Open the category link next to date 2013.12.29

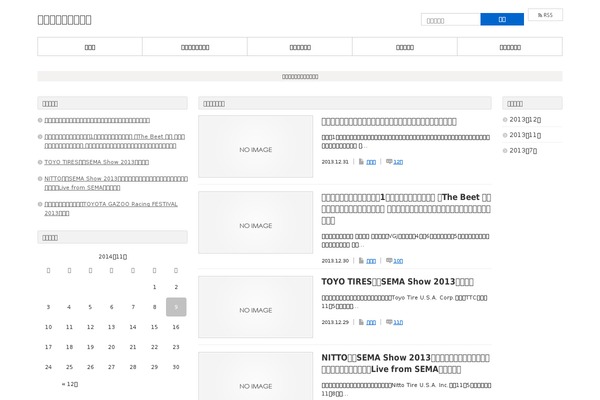tap(371, 322)
